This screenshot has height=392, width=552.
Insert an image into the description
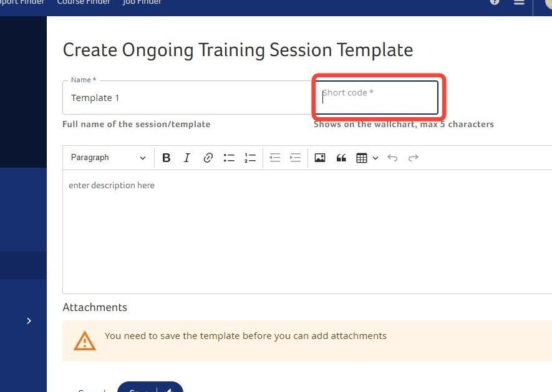pos(319,158)
